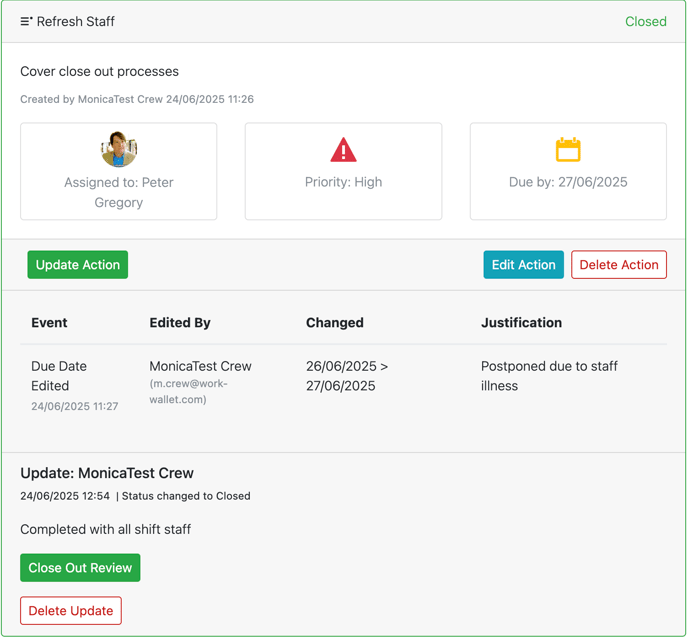The width and height of the screenshot is (688, 639).
Task: Click the m.crew@work-wallet.com email text
Action: click(188, 391)
